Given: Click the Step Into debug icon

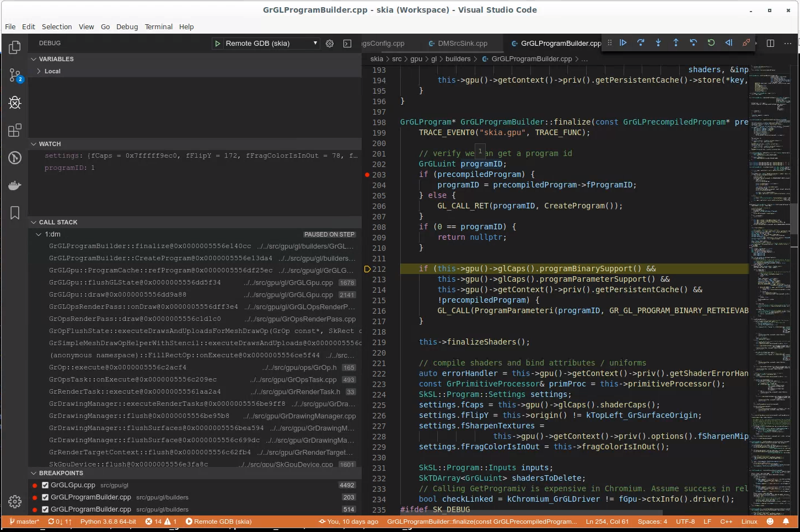Looking at the screenshot, I should click(x=658, y=43).
